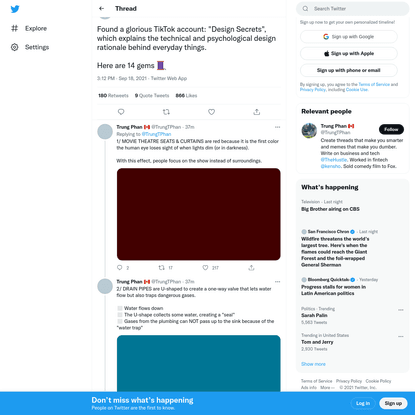
Task: Share the main tweet
Action: (256, 112)
